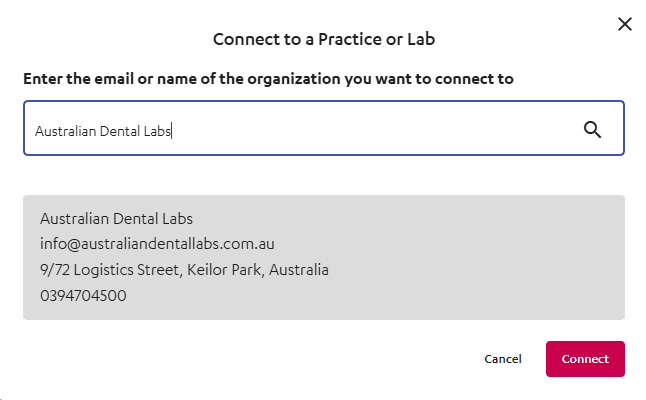This screenshot has width=646, height=400.
Task: Click the 'Connect to a Practice or Lab' title
Action: 324,39
